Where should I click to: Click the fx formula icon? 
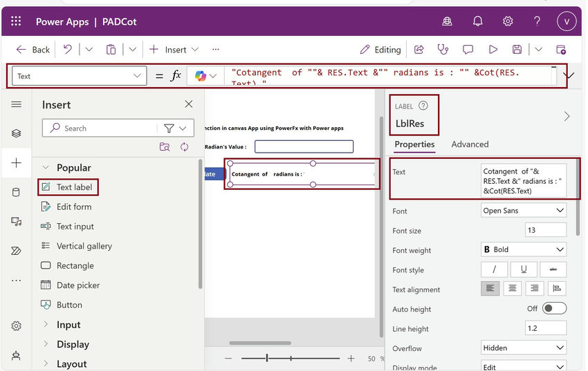(176, 76)
